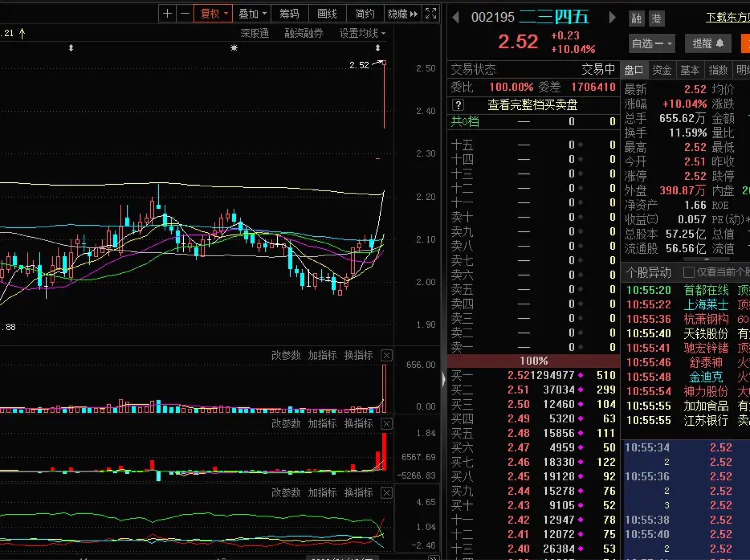This screenshot has height=560, width=750.
Task: Click the 100% bid-ask ratio bar
Action: click(533, 361)
